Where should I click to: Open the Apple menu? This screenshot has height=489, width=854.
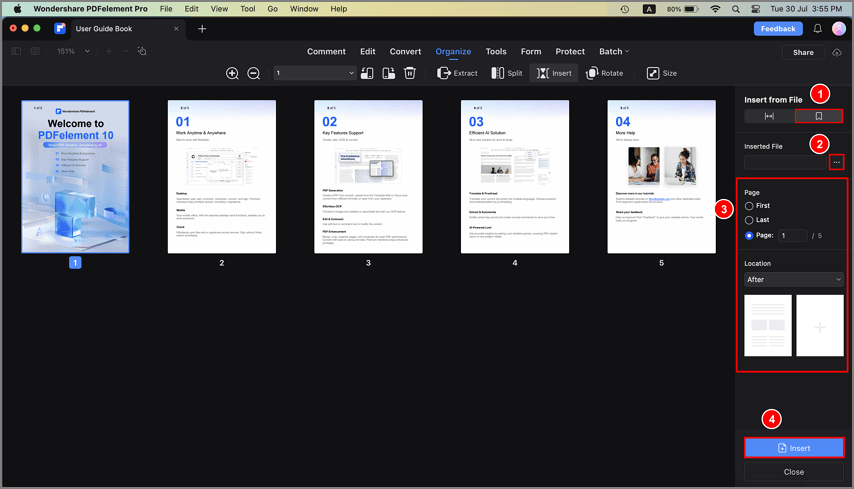[17, 9]
